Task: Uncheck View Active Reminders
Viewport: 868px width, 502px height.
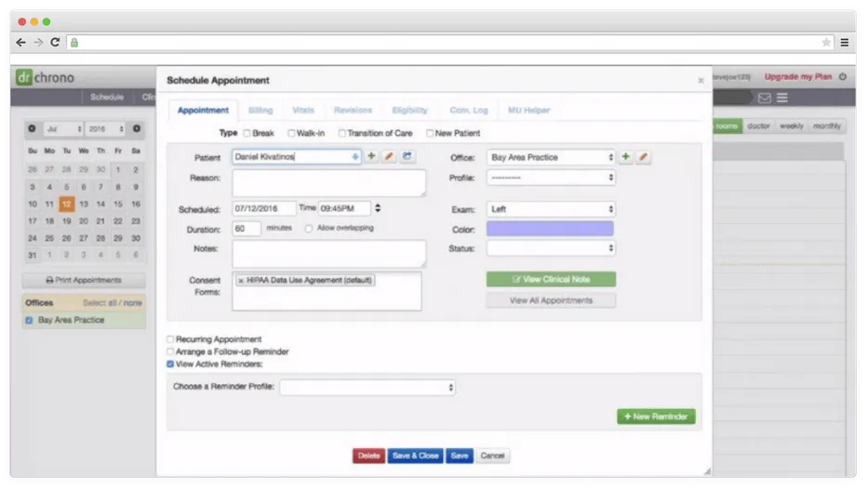Action: tap(170, 363)
